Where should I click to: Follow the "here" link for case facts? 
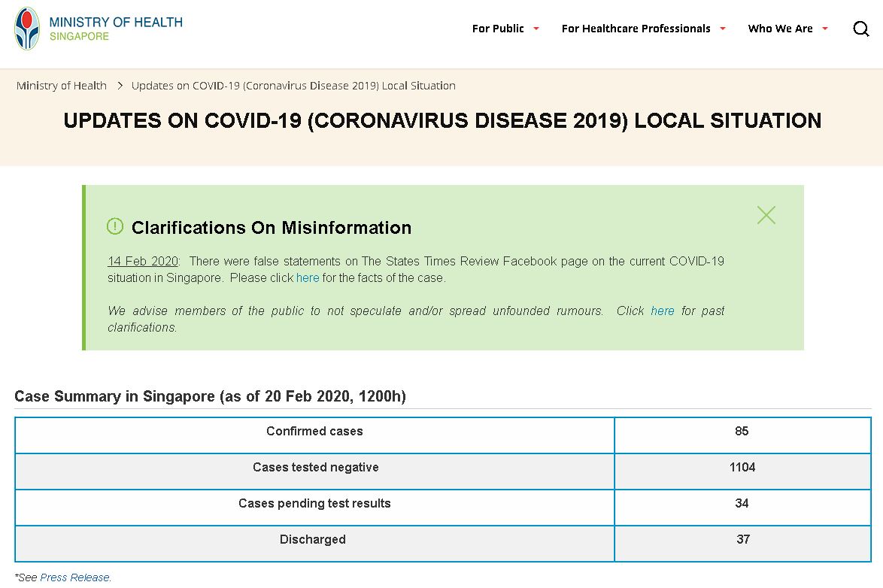(308, 278)
